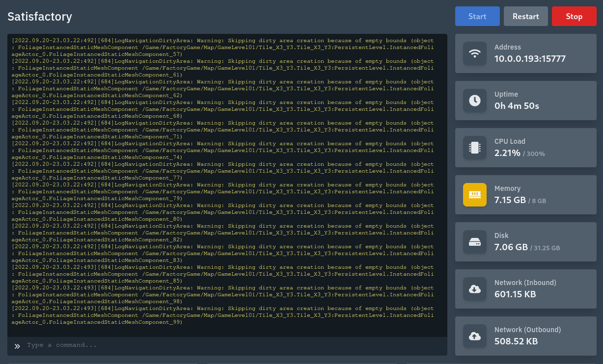Click the double-chevron command prompt icon
This screenshot has height=364, width=603.
point(17,346)
